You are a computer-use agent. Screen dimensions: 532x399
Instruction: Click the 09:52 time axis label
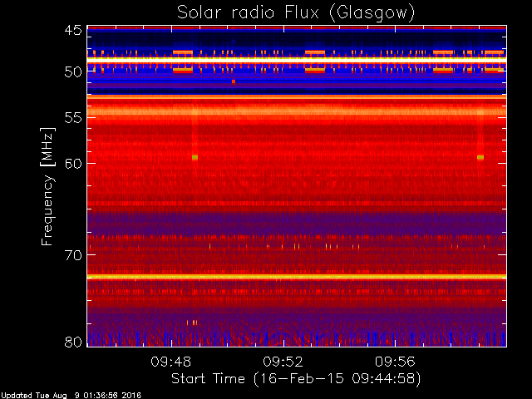pos(283,362)
